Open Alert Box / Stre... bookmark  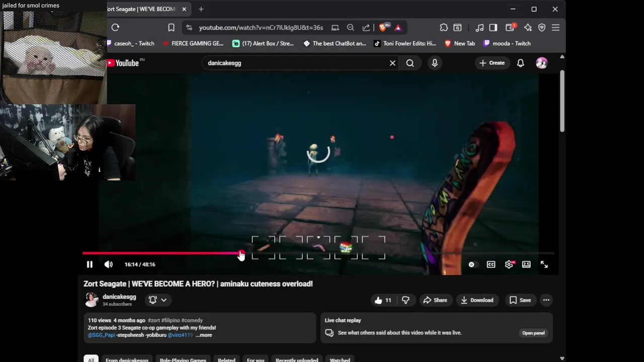(x=263, y=44)
